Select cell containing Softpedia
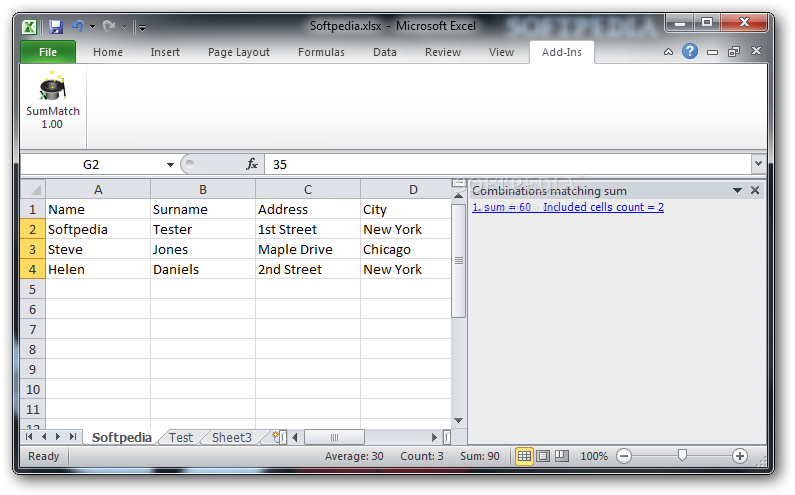Viewport: 795px width, 495px height. (x=98, y=229)
